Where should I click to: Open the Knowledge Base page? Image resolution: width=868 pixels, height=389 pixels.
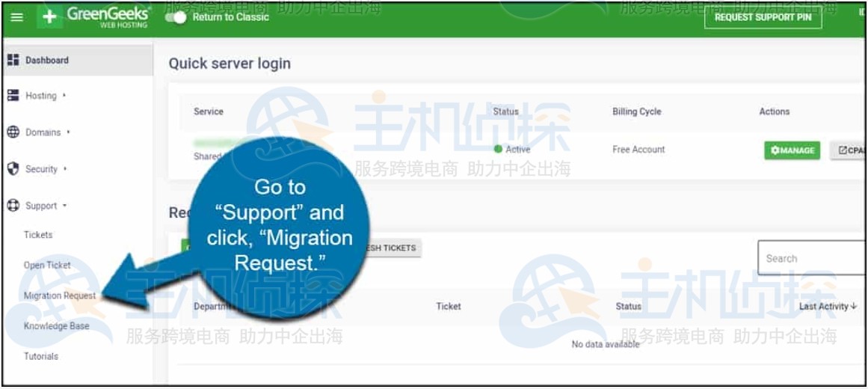56,326
